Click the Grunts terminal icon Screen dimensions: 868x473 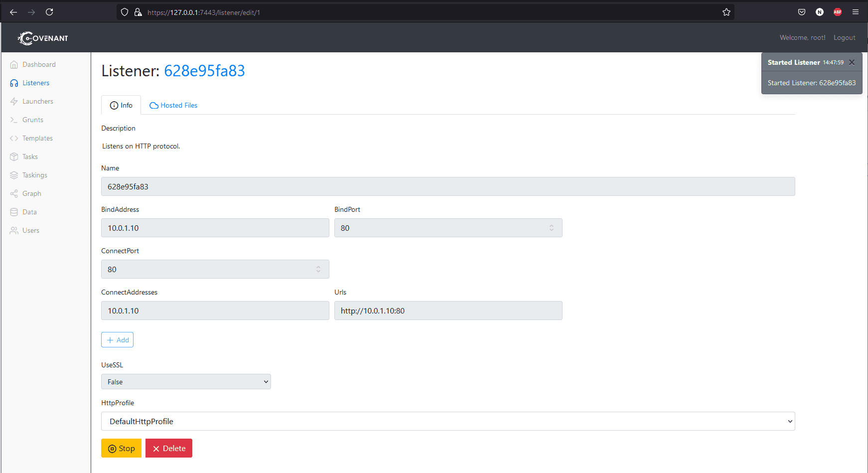14,120
